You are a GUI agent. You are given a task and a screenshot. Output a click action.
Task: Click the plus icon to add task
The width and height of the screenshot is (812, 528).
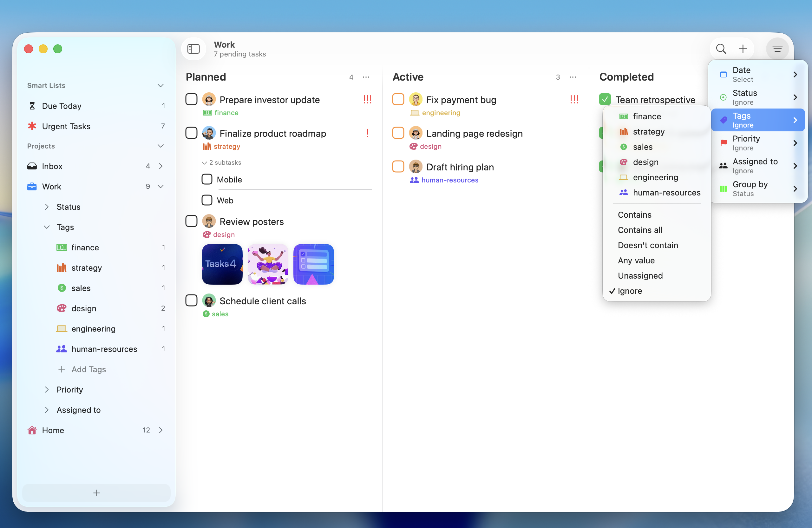(x=743, y=49)
